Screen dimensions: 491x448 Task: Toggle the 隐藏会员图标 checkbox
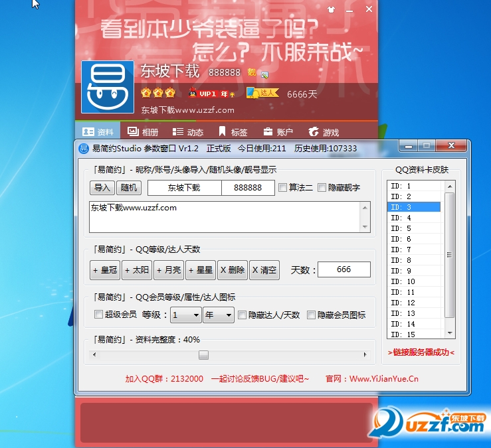tap(311, 315)
